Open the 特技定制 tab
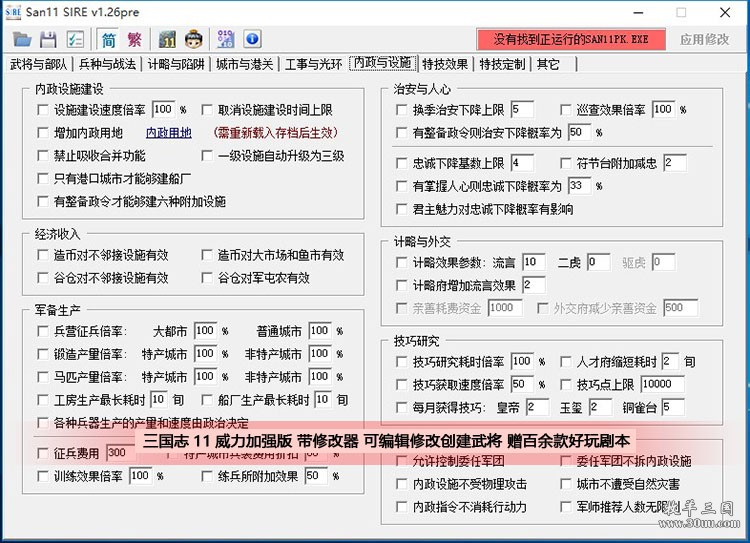The height and width of the screenshot is (543, 750). click(502, 64)
